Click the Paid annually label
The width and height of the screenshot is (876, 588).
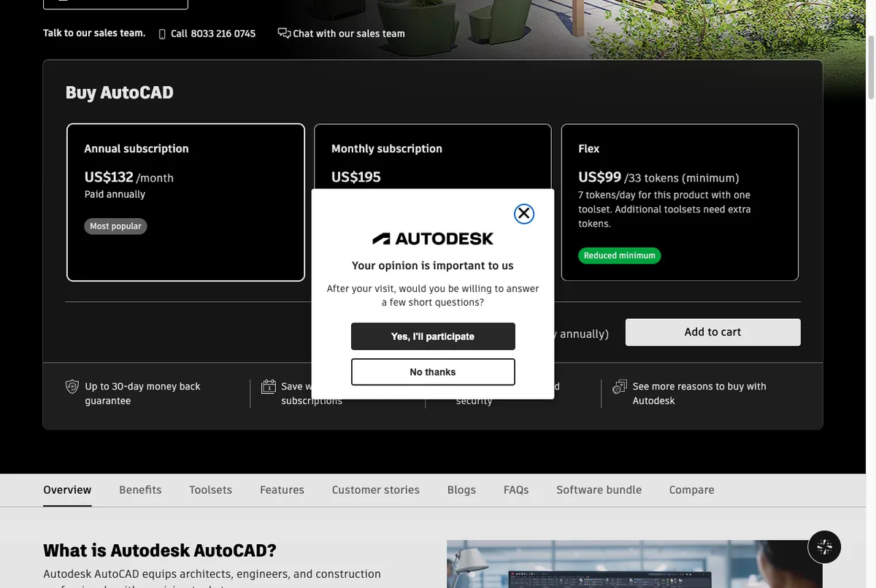coord(115,195)
